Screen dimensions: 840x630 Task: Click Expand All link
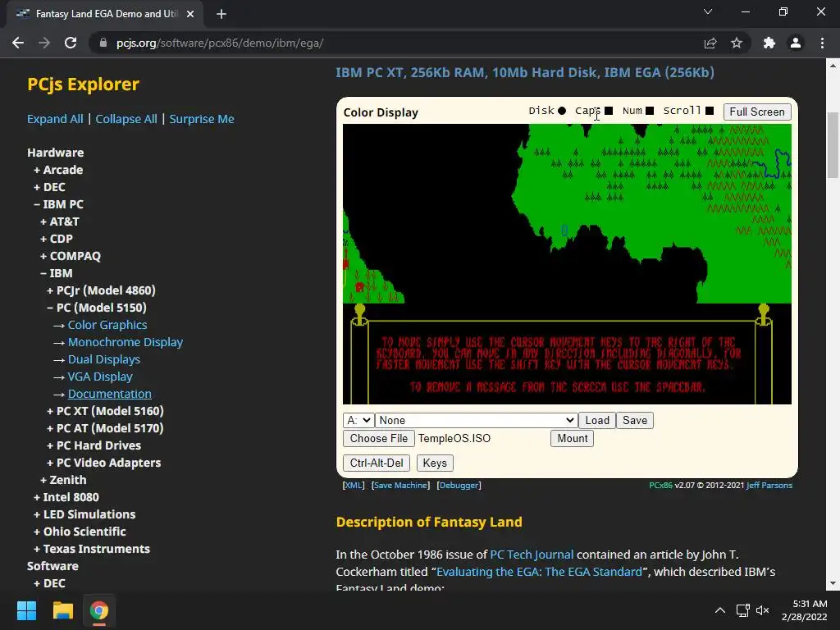(55, 119)
